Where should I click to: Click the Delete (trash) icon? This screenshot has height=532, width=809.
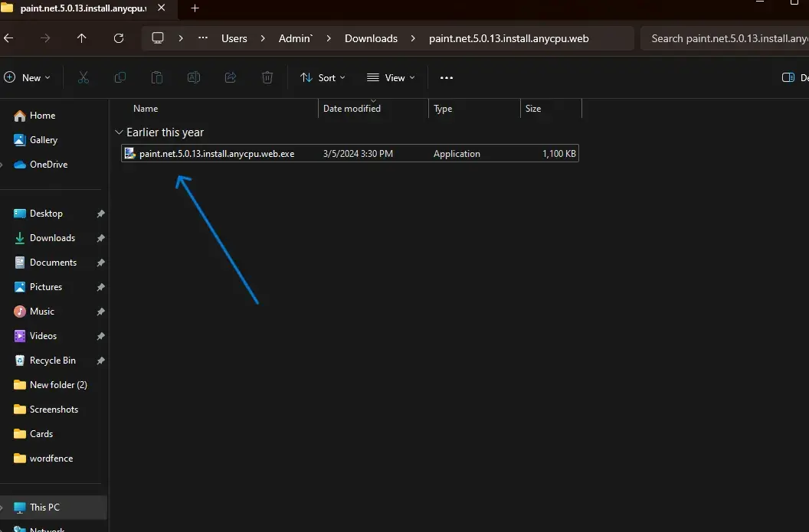267,77
